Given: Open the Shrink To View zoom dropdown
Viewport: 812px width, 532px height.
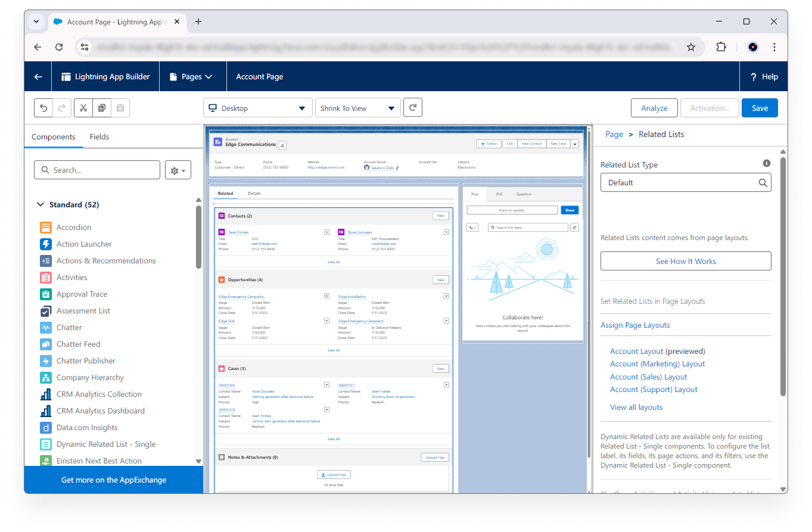Looking at the screenshot, I should pos(357,108).
